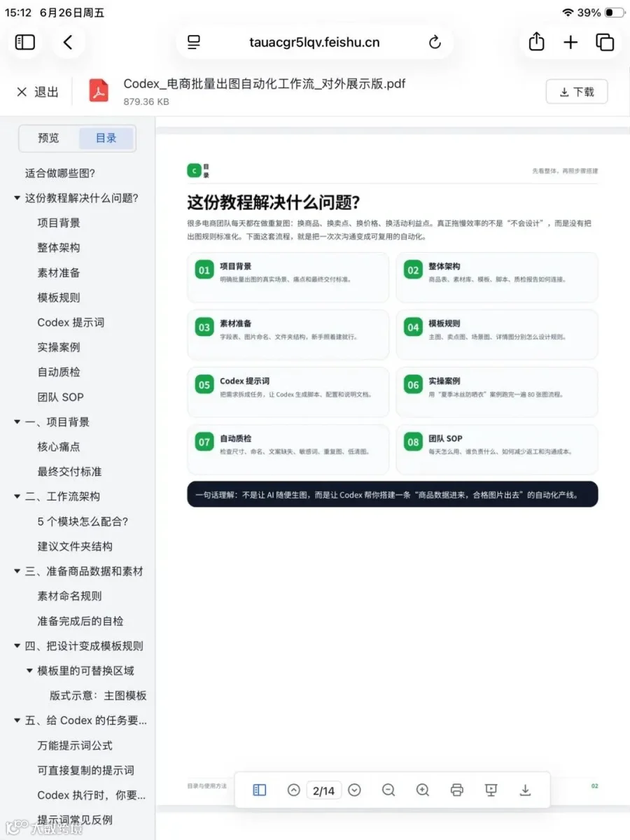
Task: Zoom out the PDF view
Action: coord(388,790)
